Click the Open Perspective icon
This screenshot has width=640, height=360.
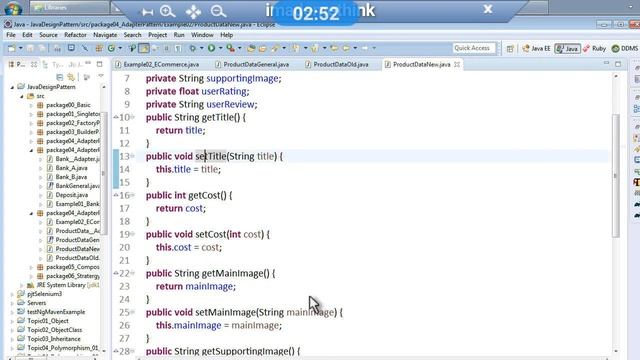(510, 49)
